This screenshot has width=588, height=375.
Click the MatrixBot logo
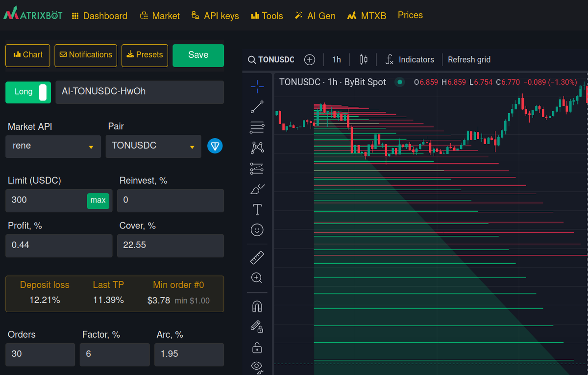[33, 14]
